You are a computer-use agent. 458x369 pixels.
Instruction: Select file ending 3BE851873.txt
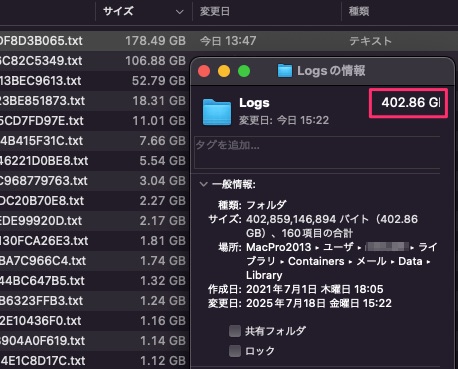pyautogui.click(x=42, y=101)
